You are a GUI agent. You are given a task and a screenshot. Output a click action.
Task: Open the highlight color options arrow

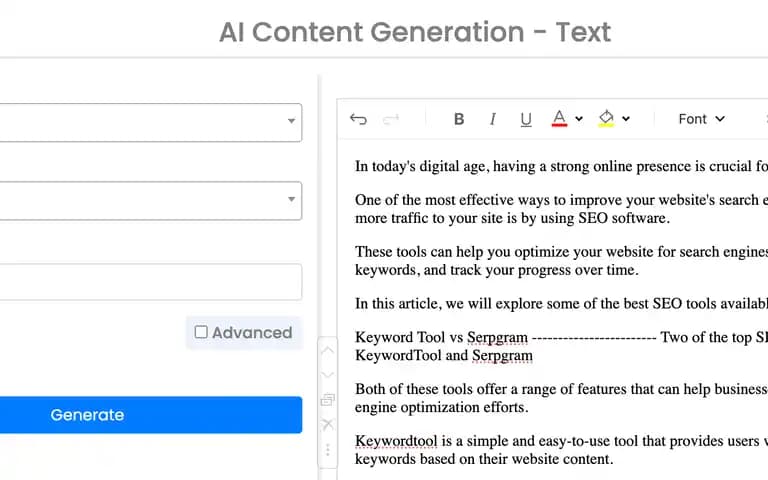(626, 119)
